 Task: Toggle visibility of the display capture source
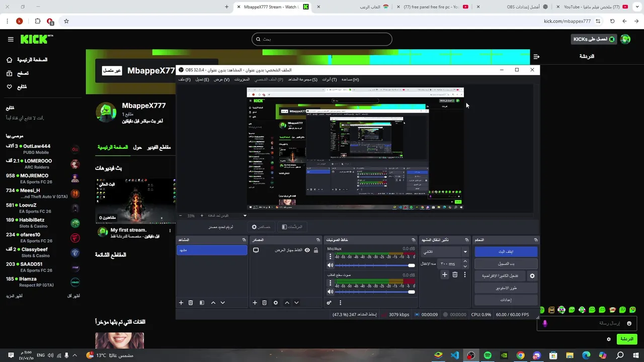(307, 250)
